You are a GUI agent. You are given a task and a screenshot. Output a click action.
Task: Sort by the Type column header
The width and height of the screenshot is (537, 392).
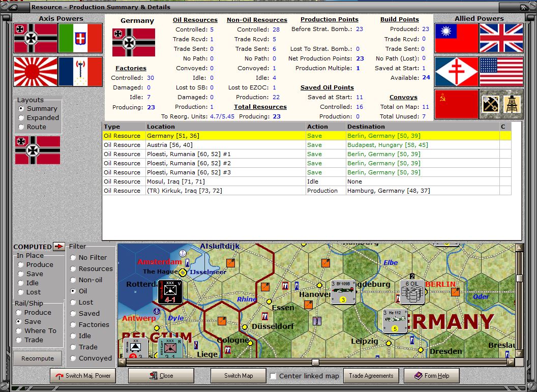click(x=124, y=127)
